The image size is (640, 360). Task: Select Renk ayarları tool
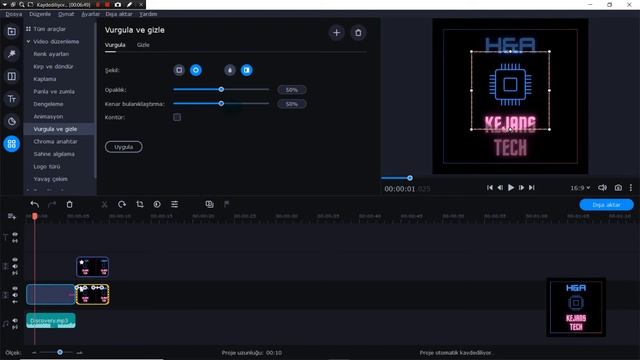click(x=51, y=54)
